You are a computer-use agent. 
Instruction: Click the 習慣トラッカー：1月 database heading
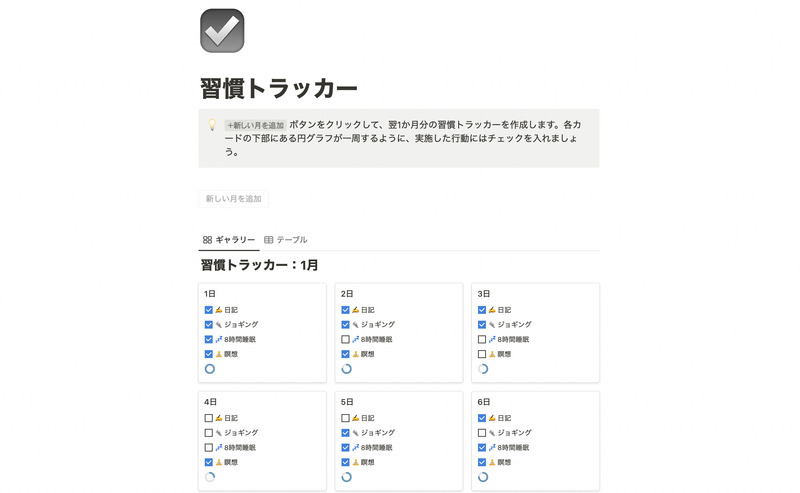point(260,265)
